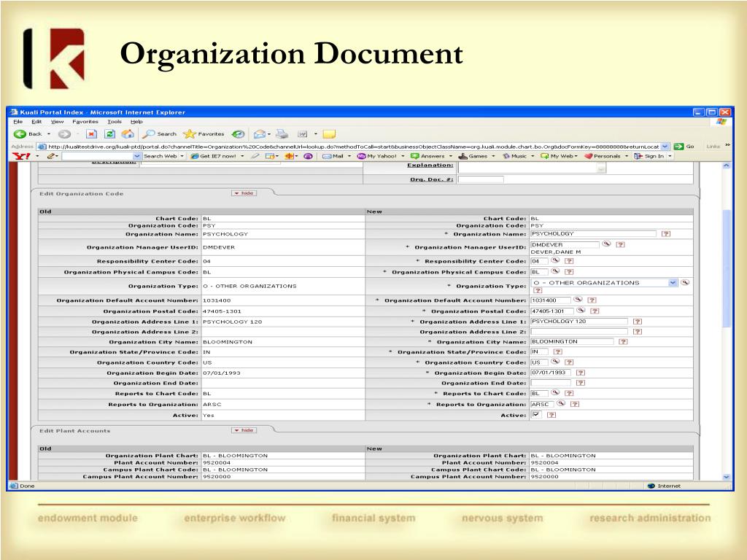
Task: Open the Tools menu
Action: (115, 122)
